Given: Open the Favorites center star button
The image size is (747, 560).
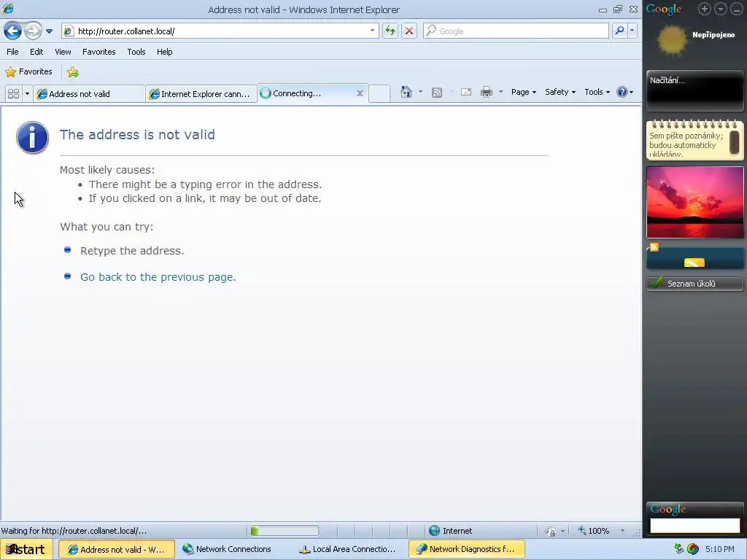Looking at the screenshot, I should pyautogui.click(x=28, y=72).
